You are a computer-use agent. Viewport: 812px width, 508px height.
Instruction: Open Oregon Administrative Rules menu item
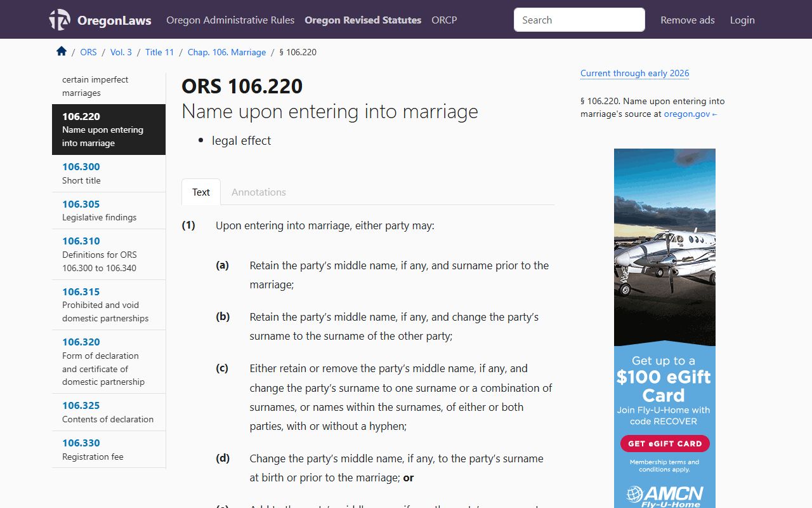[x=230, y=20]
